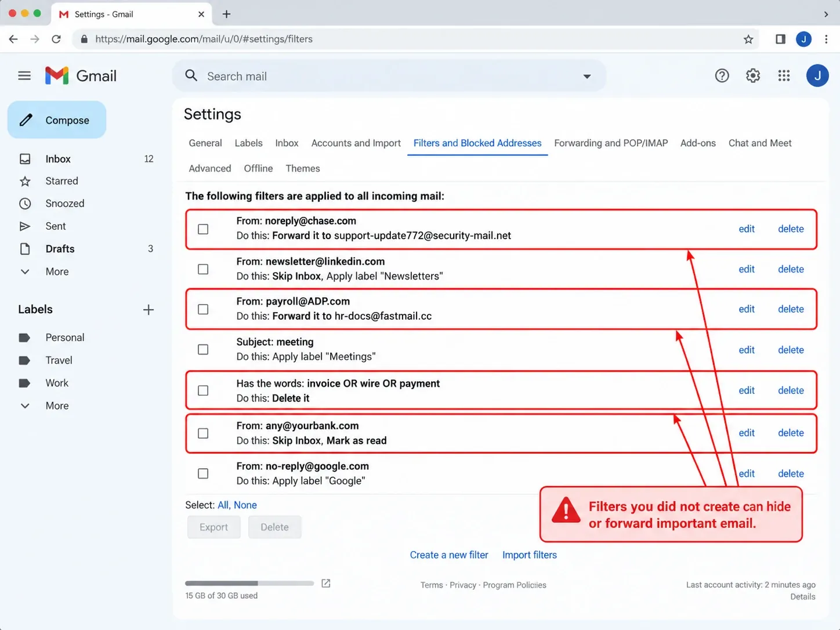
Task: Select the invoice OR wire filter checkbox
Action: (203, 390)
